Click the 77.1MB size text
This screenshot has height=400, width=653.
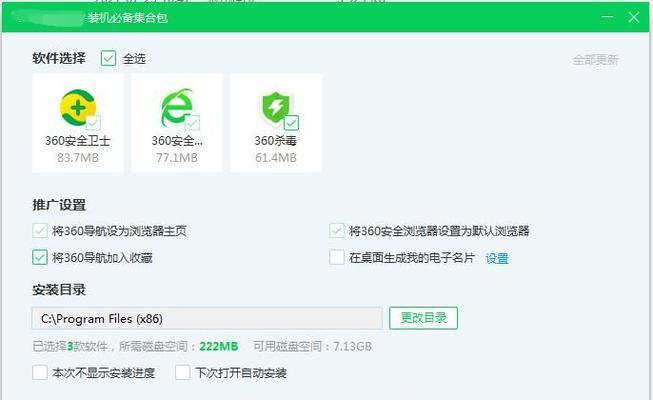click(x=177, y=158)
